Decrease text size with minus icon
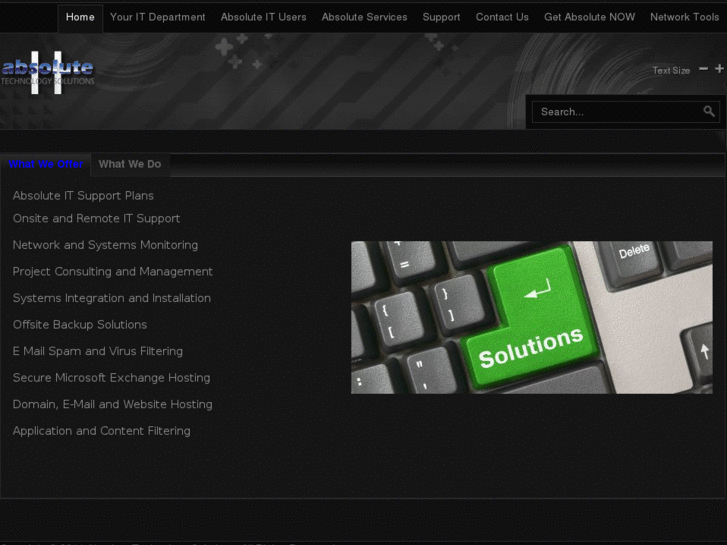 pos(703,69)
